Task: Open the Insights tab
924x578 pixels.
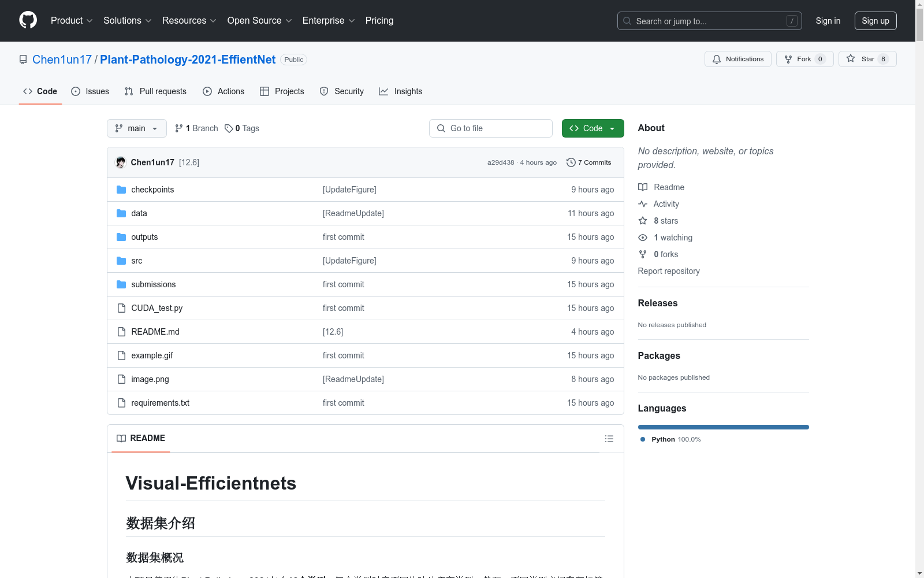Action: [x=401, y=91]
